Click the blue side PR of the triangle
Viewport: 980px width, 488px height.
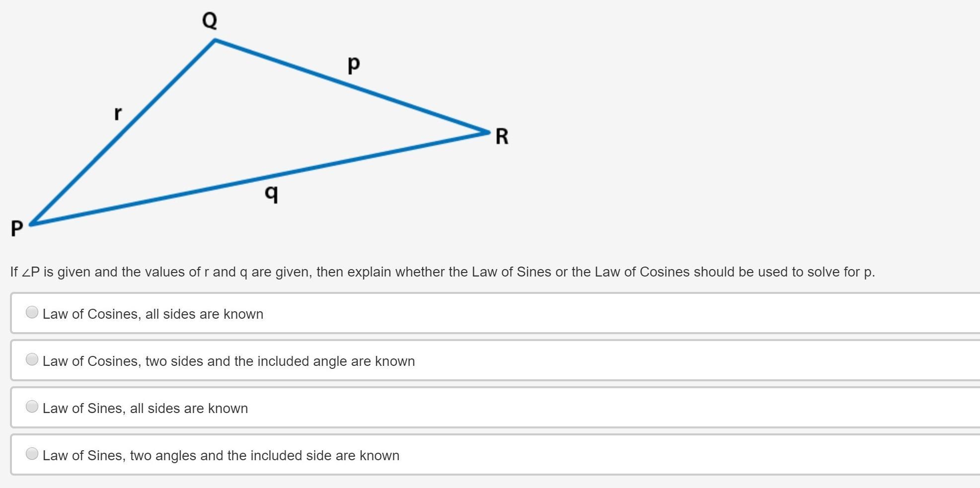[258, 179]
